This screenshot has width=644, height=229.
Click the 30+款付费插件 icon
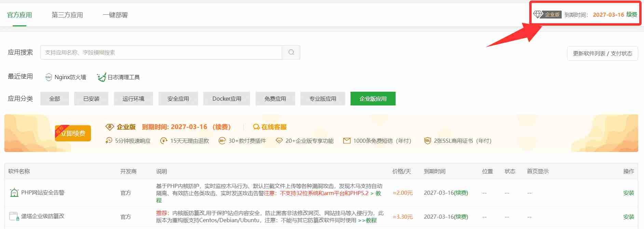[222, 141]
